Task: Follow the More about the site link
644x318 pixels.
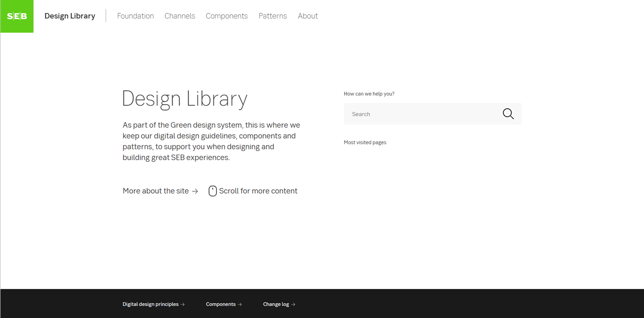Action: pyautogui.click(x=160, y=191)
